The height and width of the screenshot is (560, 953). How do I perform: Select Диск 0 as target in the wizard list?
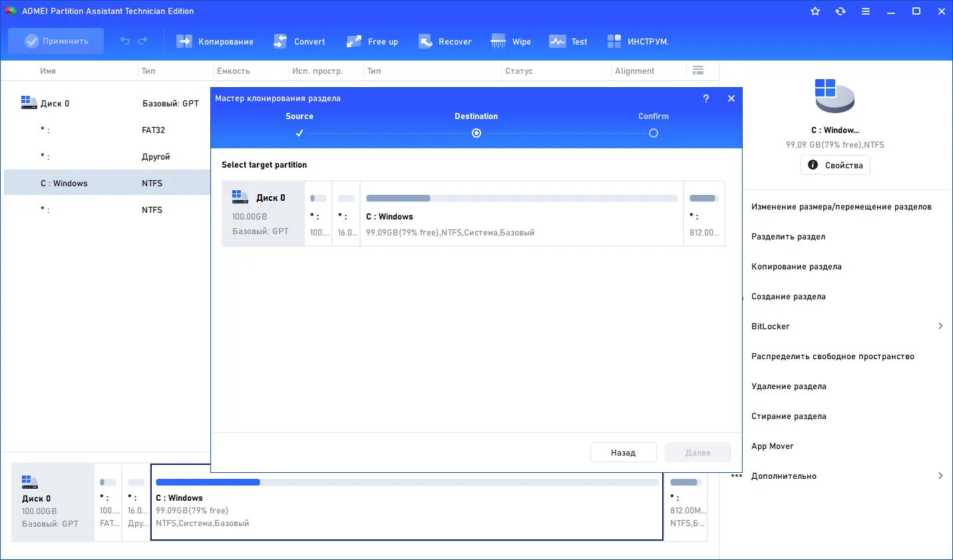[263, 213]
